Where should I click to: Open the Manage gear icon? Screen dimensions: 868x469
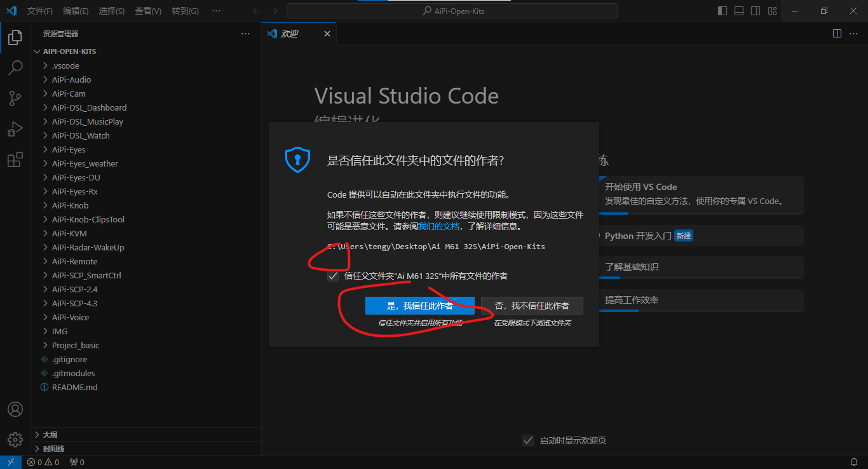pyautogui.click(x=15, y=439)
